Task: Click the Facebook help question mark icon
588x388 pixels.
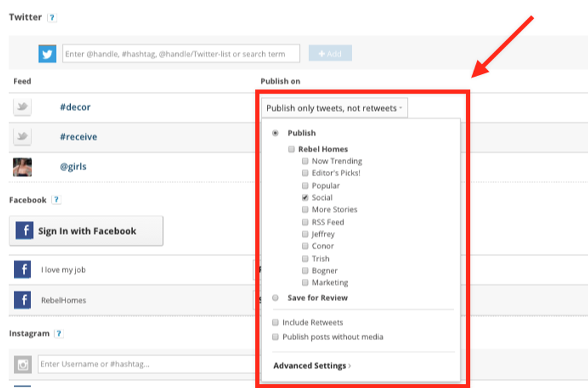Action: (56, 200)
